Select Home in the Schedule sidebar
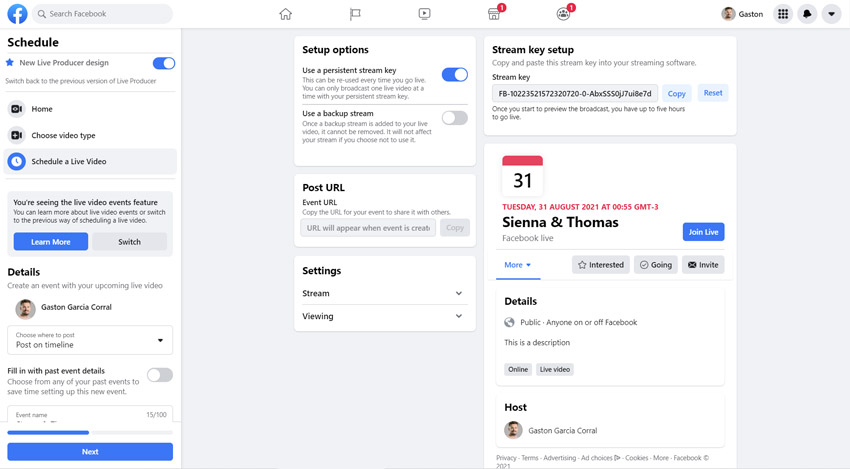850x469 pixels. pos(90,109)
